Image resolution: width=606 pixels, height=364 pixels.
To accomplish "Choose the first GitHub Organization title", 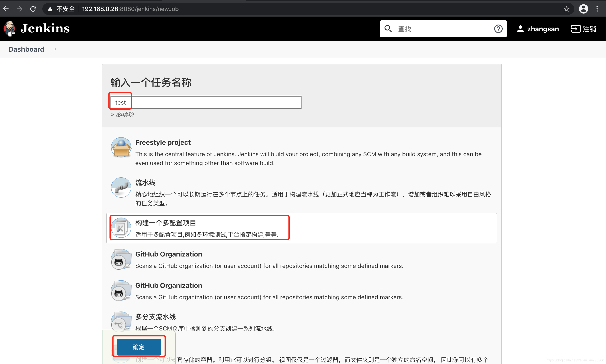I will 169,254.
